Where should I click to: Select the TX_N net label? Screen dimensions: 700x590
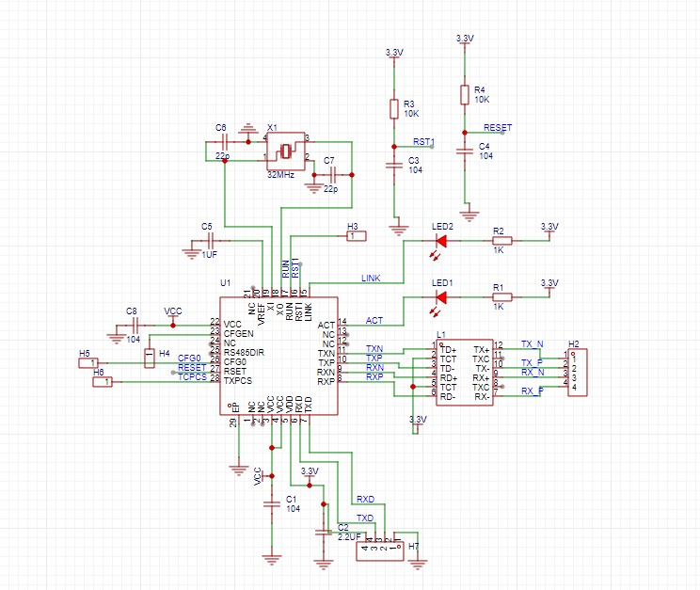(532, 345)
